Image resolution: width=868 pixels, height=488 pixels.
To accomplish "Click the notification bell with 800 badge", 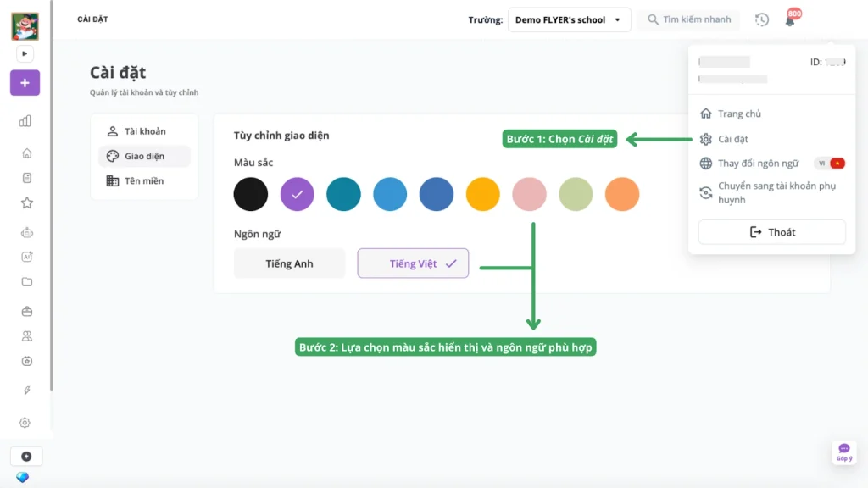I will pyautogui.click(x=790, y=20).
